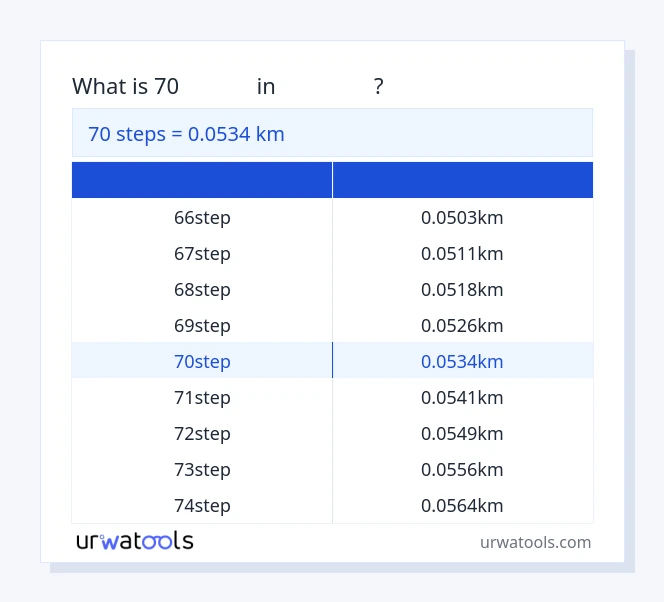Click the 71step table cell

[x=202, y=398]
